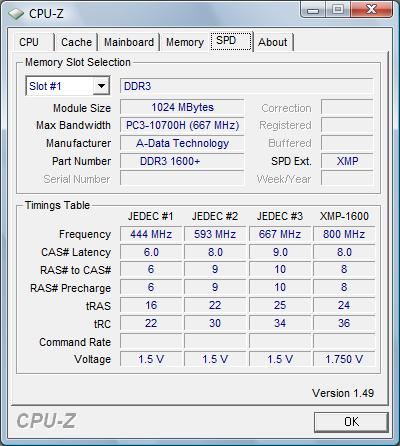This screenshot has width=400, height=446.
Task: Click the XMP-1600 column header
Action: pos(344,216)
